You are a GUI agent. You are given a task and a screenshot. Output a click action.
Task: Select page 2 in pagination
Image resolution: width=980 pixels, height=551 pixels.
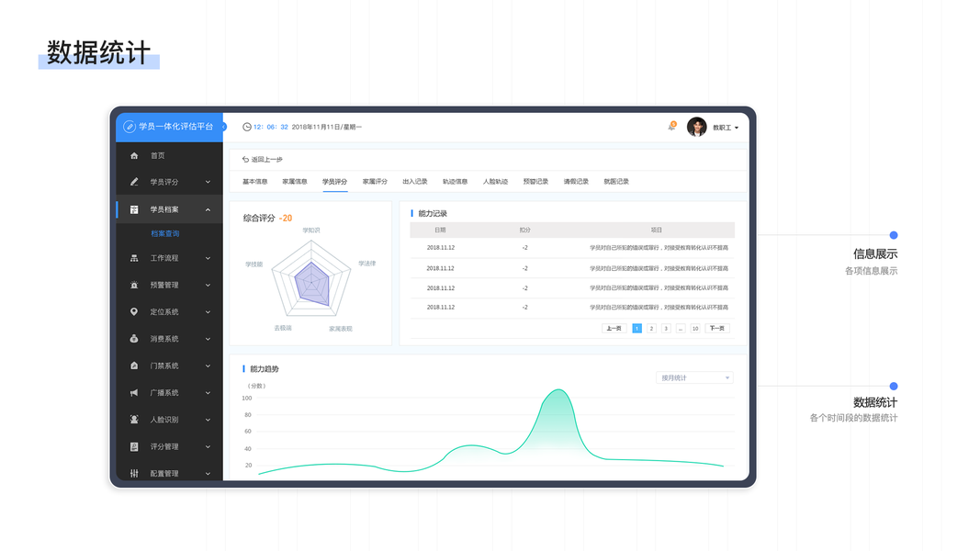click(651, 328)
